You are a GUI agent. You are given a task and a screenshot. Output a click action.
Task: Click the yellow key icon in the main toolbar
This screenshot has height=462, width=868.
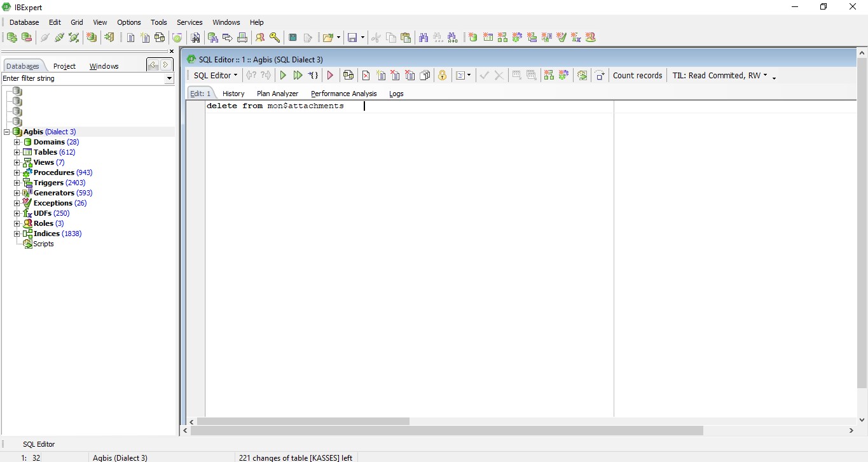tap(275, 38)
